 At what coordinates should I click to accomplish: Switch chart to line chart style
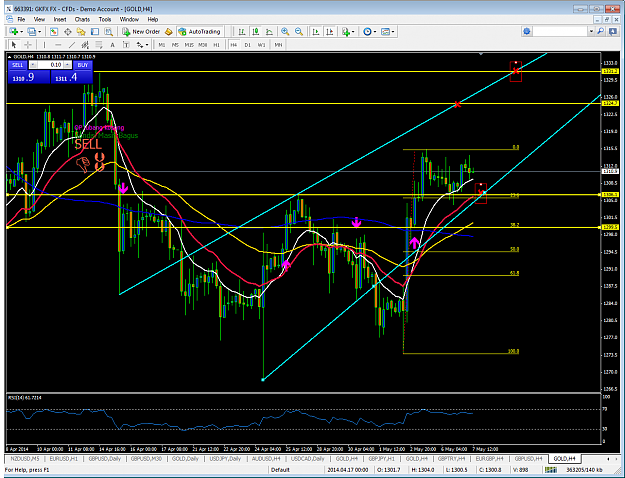[x=269, y=31]
